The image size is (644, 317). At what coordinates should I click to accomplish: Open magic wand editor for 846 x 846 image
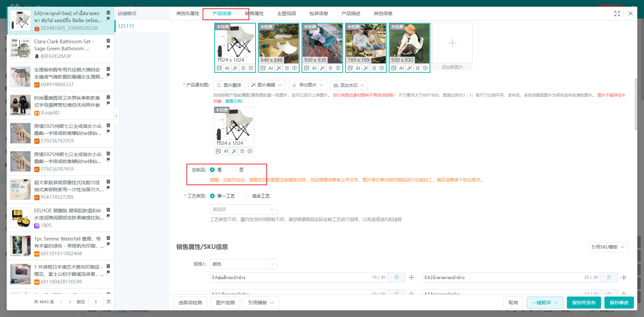[x=279, y=68]
